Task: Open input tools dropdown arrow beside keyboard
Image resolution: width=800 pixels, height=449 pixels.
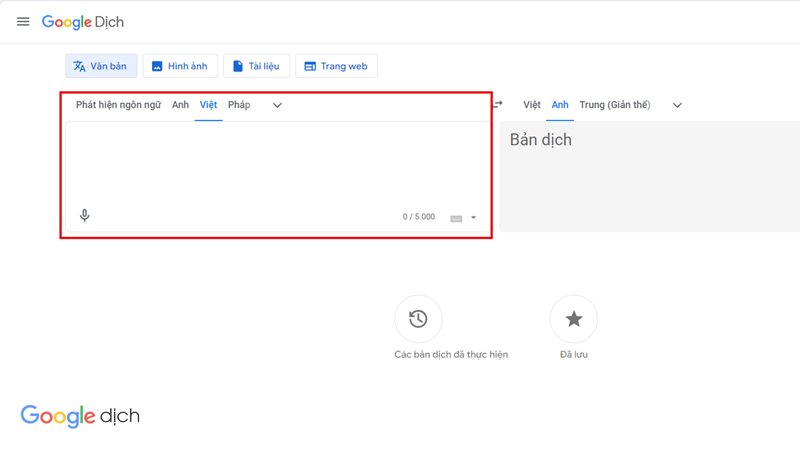Action: pyautogui.click(x=473, y=217)
